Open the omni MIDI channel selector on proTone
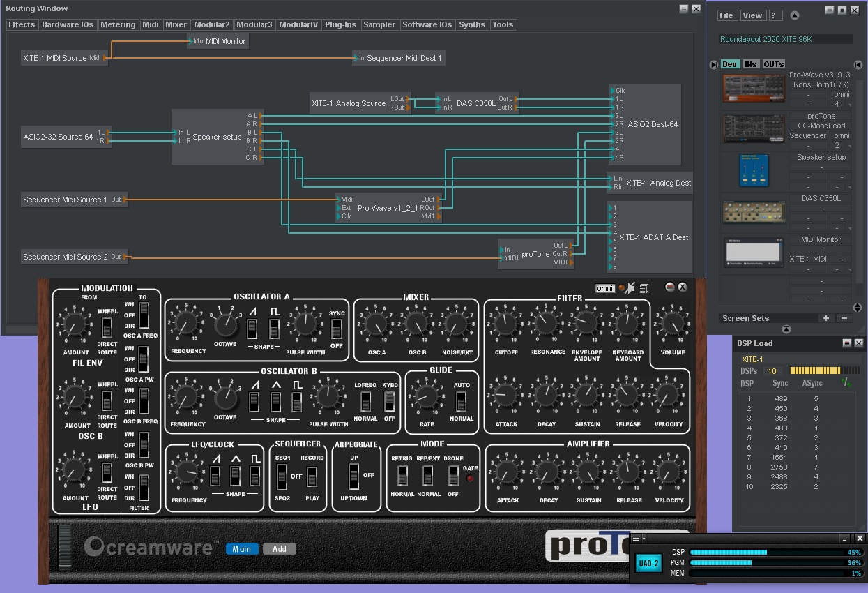The width and height of the screenshot is (868, 593). coord(604,287)
